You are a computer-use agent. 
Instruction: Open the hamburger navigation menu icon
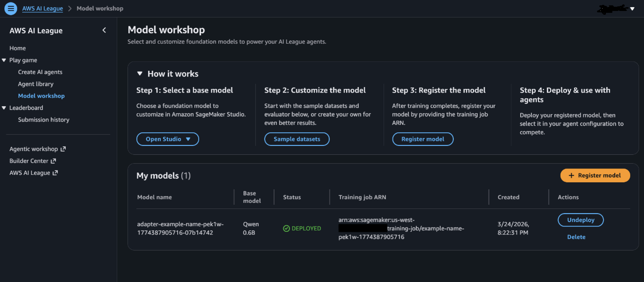point(11,8)
